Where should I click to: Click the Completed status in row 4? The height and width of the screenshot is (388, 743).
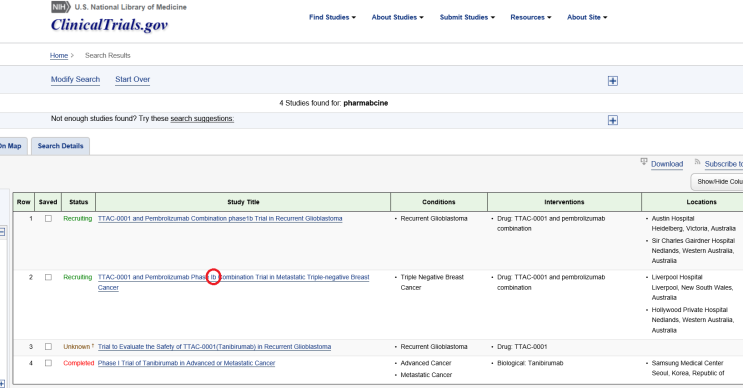(79, 363)
